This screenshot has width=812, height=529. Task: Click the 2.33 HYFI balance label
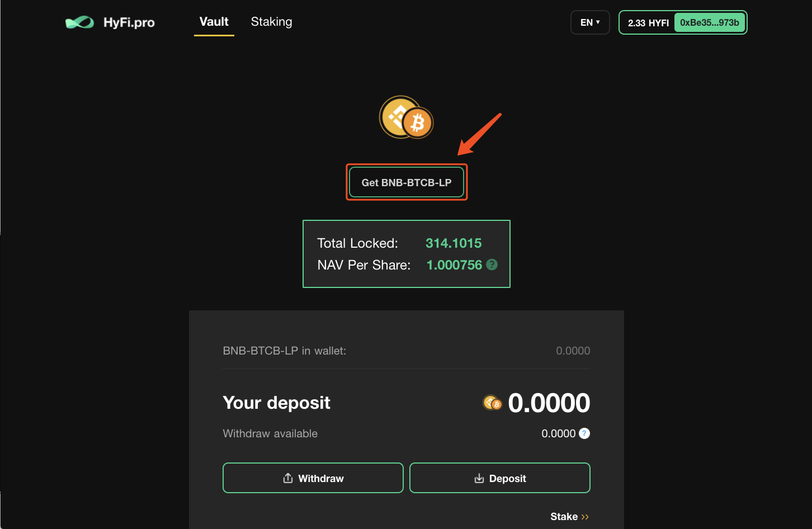(648, 23)
